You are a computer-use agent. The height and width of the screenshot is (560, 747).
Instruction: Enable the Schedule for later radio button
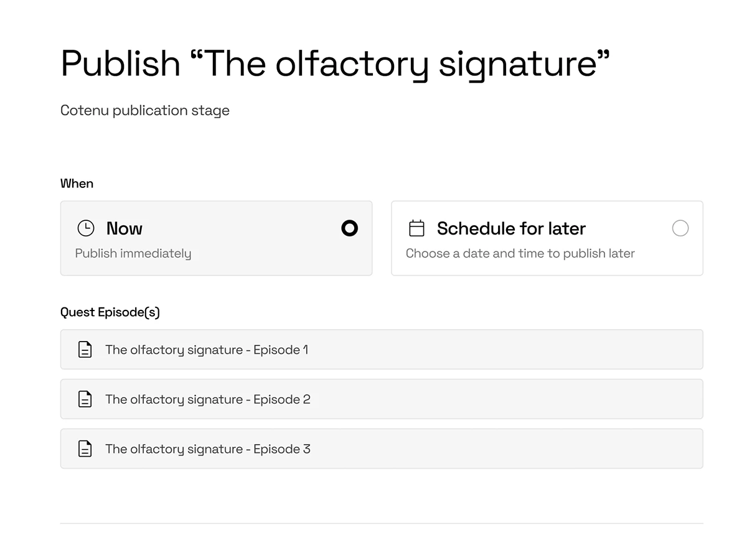(x=680, y=228)
